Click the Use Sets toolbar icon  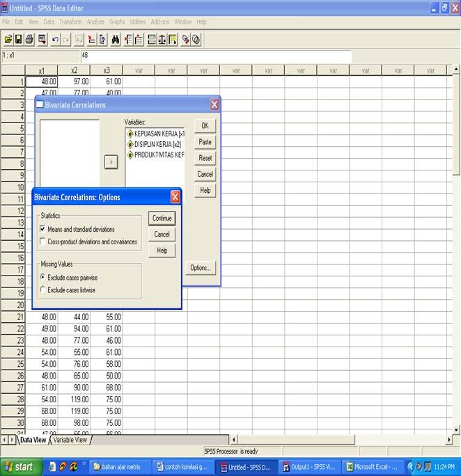pyautogui.click(x=196, y=40)
